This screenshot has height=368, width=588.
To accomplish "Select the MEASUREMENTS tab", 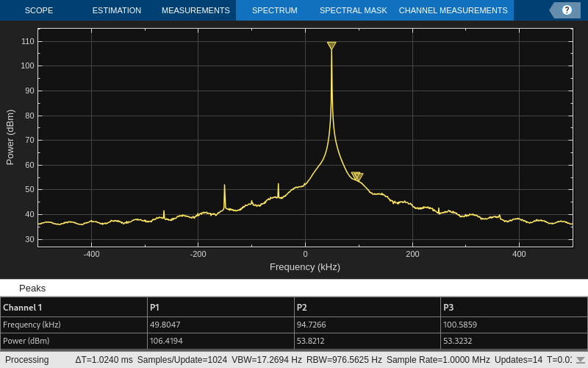I will [196, 10].
